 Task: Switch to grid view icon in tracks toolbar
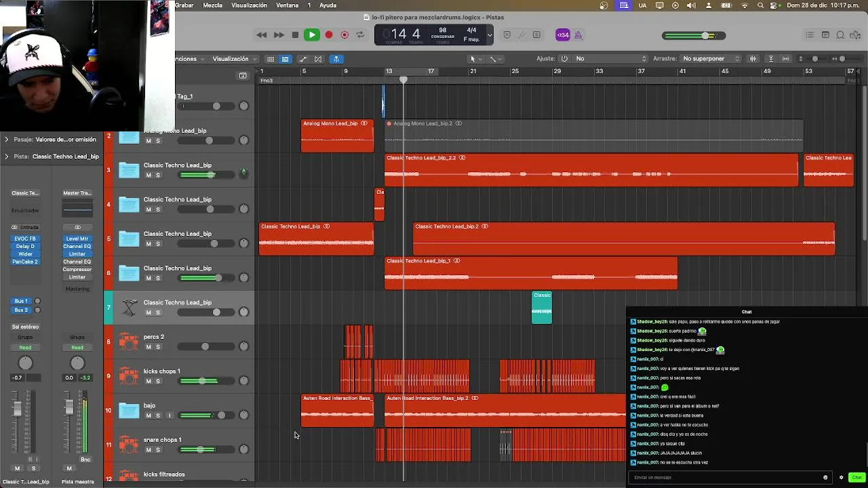pyautogui.click(x=270, y=59)
